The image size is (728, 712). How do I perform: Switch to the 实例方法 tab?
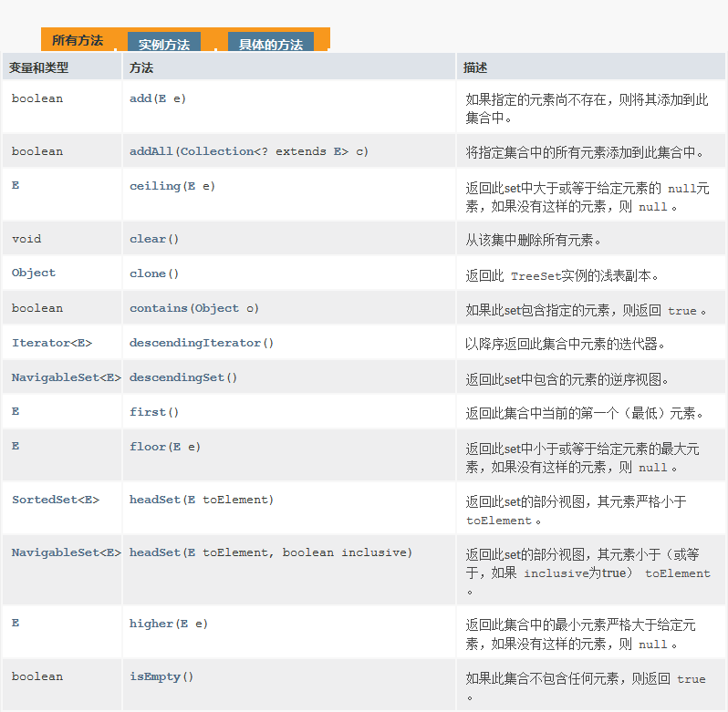coord(164,44)
